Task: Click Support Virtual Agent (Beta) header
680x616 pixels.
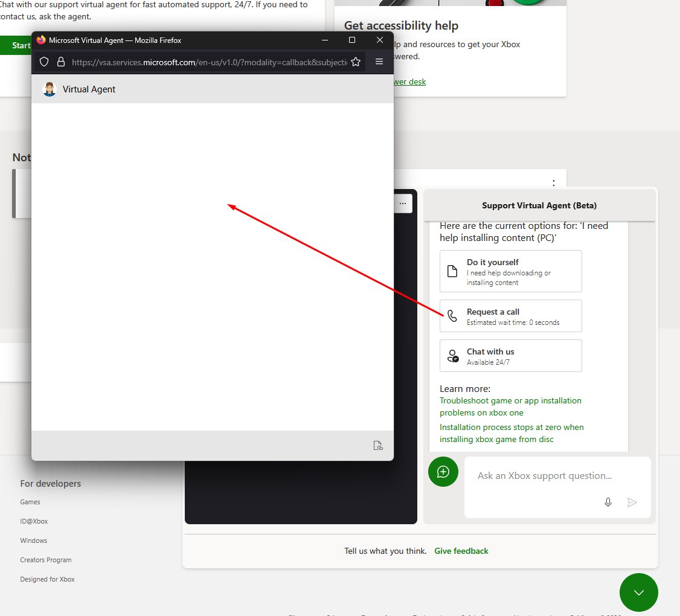Action: tap(539, 205)
